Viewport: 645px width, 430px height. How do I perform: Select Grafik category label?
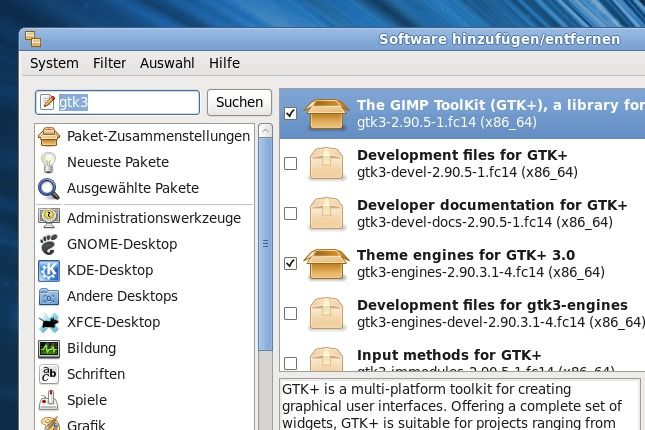click(86, 425)
